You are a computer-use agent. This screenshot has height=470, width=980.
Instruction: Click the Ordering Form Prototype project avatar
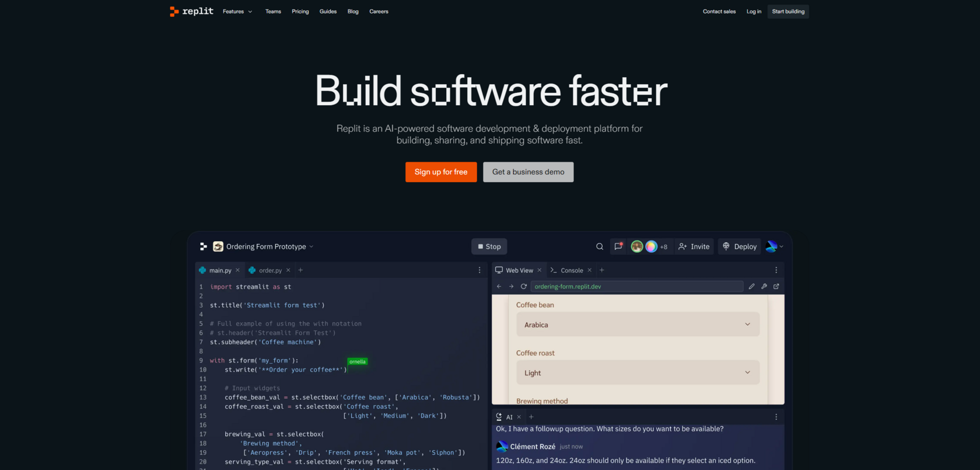[218, 246]
